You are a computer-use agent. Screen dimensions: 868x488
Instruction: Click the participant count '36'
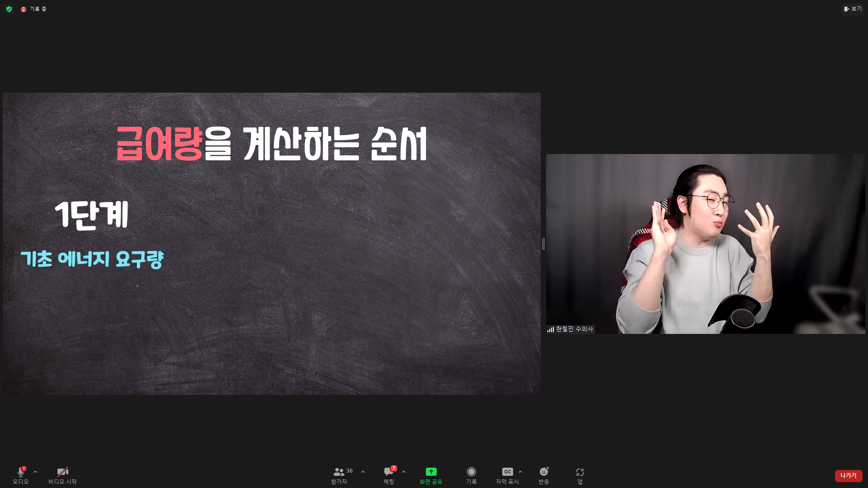pyautogui.click(x=349, y=471)
